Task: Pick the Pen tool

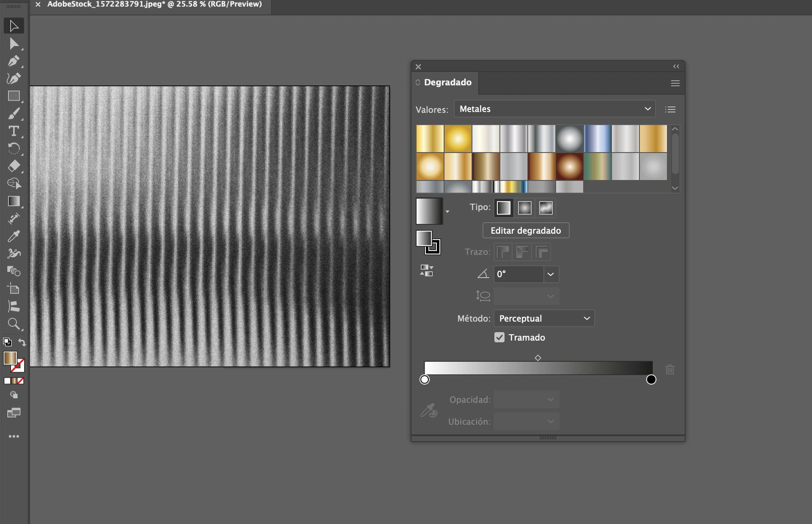Action: pos(14,60)
